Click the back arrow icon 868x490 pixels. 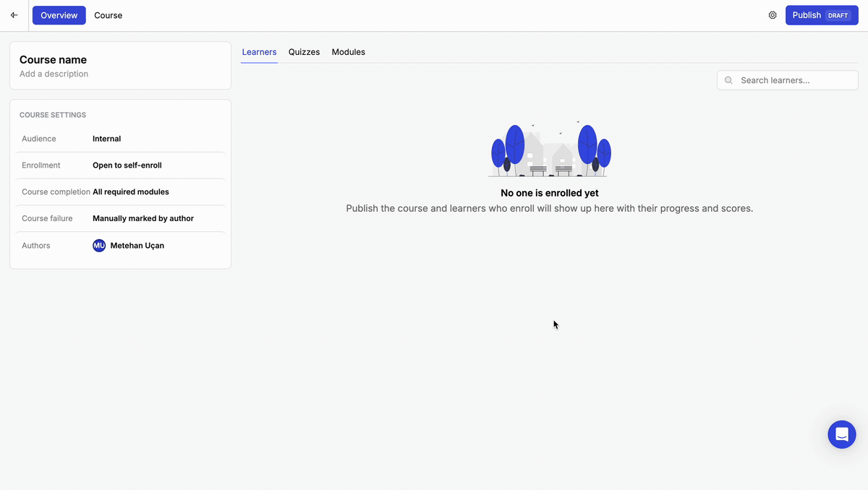14,15
